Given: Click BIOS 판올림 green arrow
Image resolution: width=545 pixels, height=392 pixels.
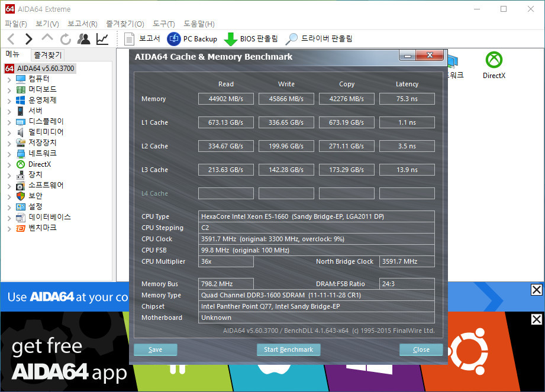Looking at the screenshot, I should pos(230,39).
